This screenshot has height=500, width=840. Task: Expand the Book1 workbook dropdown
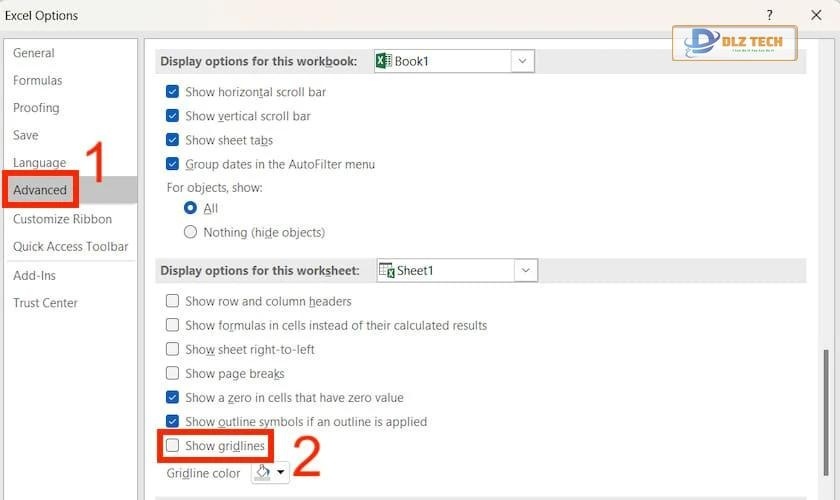click(522, 61)
